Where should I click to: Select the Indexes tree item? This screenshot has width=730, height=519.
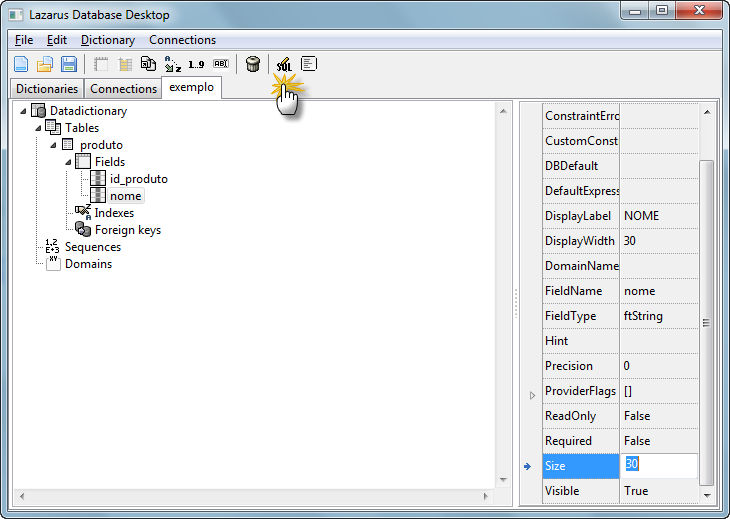click(x=114, y=213)
